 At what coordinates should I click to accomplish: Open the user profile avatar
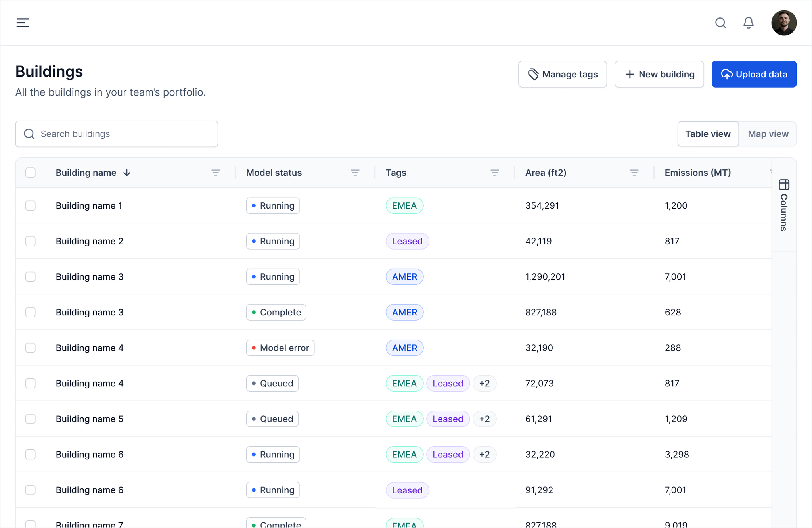click(x=783, y=23)
